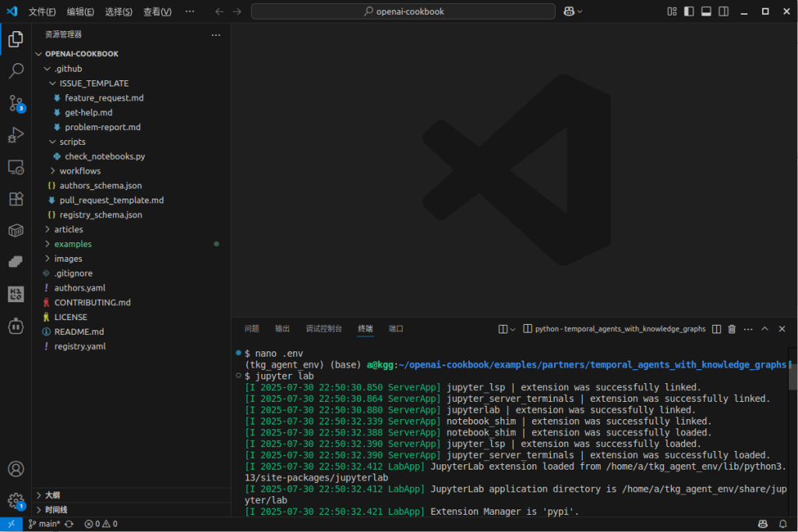
Task: Synchronize changes icon in status bar
Action: click(69, 524)
